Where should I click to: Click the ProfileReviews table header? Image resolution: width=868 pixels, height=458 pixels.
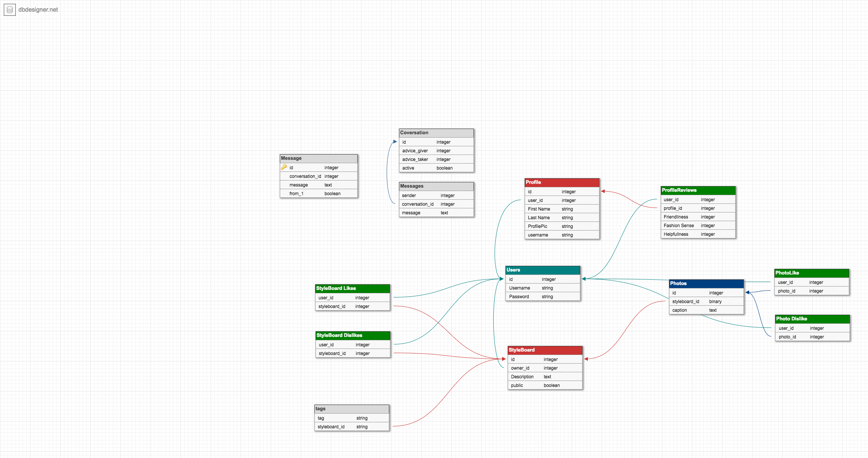pos(698,190)
